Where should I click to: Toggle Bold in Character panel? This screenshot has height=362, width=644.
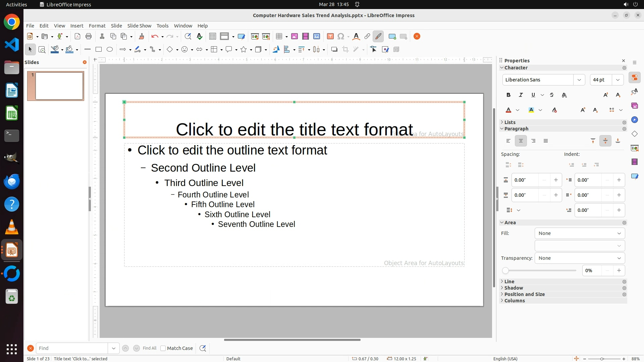point(508,95)
